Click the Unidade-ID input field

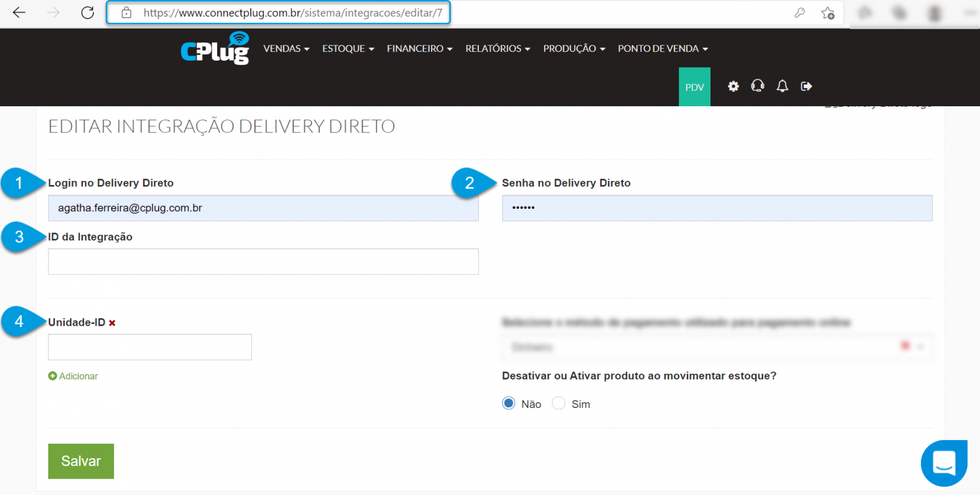(150, 347)
